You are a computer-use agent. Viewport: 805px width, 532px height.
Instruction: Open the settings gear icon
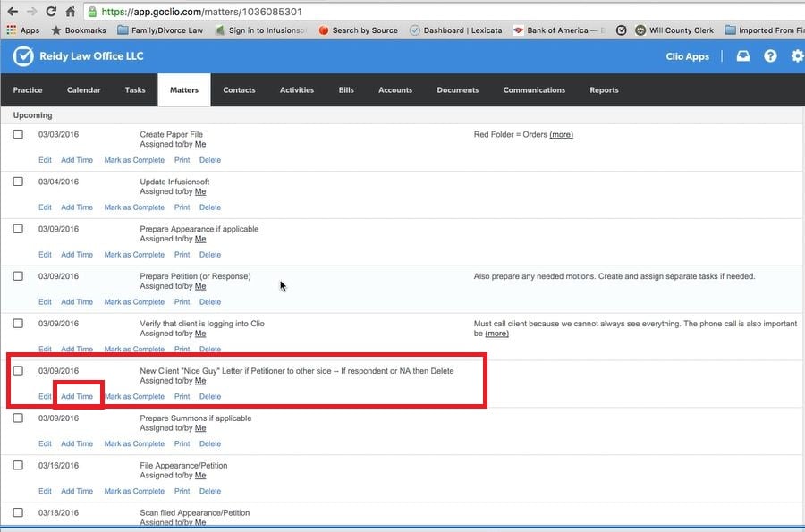(x=797, y=56)
